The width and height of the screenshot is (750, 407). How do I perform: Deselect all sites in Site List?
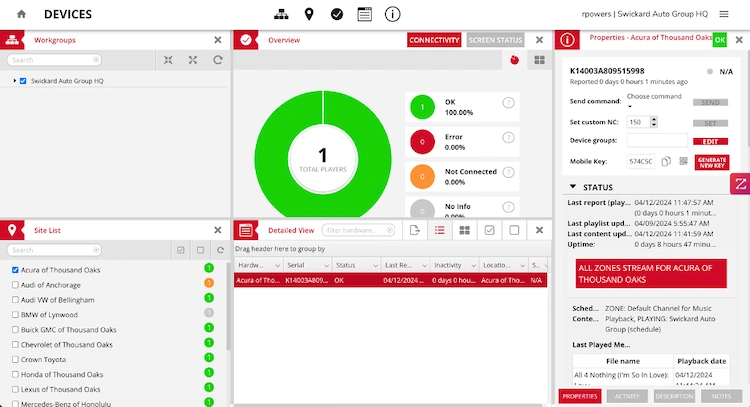click(x=200, y=250)
